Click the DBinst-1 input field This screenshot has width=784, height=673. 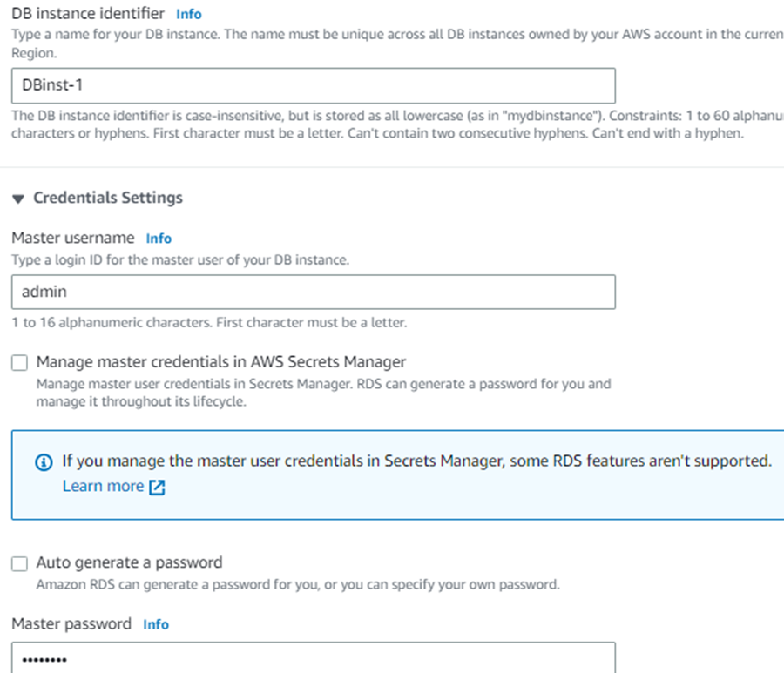coord(314,85)
